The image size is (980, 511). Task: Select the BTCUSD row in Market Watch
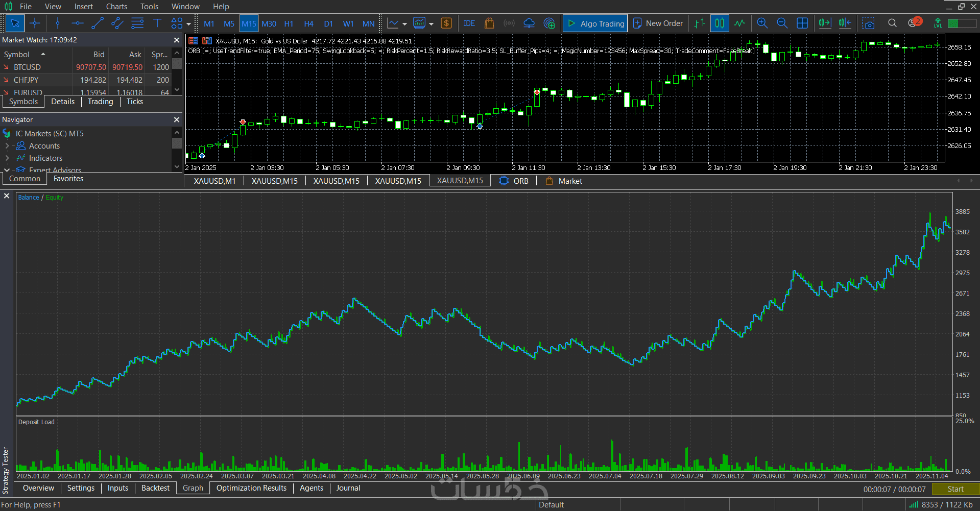click(x=87, y=67)
